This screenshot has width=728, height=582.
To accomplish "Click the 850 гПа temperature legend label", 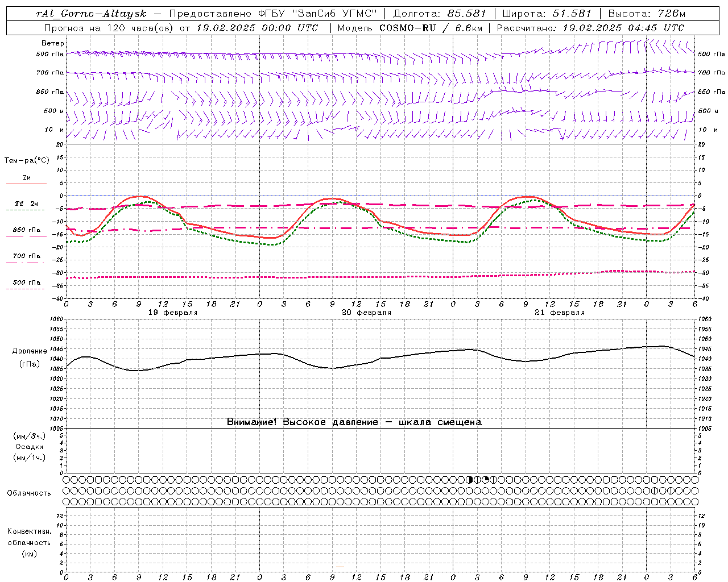I will coord(27,230).
